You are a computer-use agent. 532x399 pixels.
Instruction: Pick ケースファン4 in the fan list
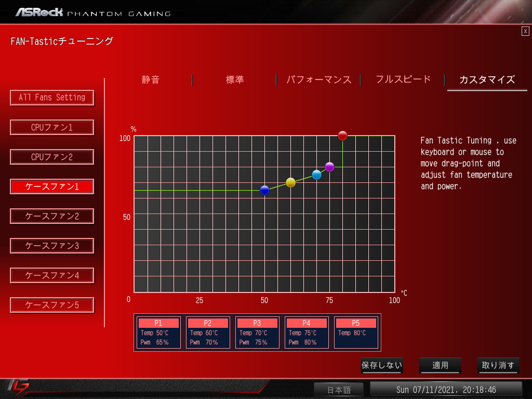point(52,275)
